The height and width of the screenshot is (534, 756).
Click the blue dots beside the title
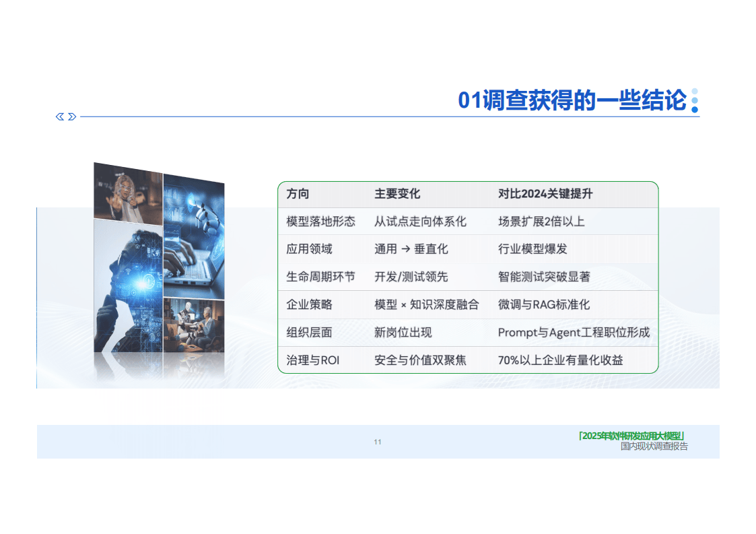695,100
